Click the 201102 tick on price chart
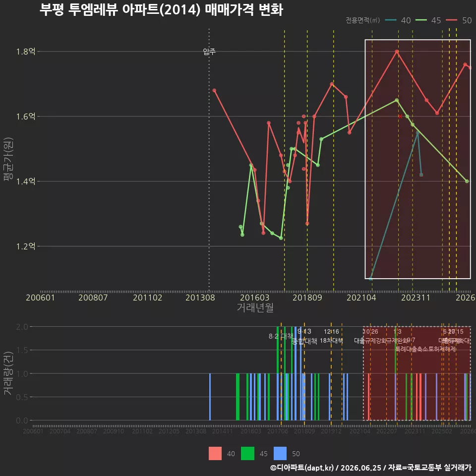The height and width of the screenshot is (476, 476). point(148,297)
